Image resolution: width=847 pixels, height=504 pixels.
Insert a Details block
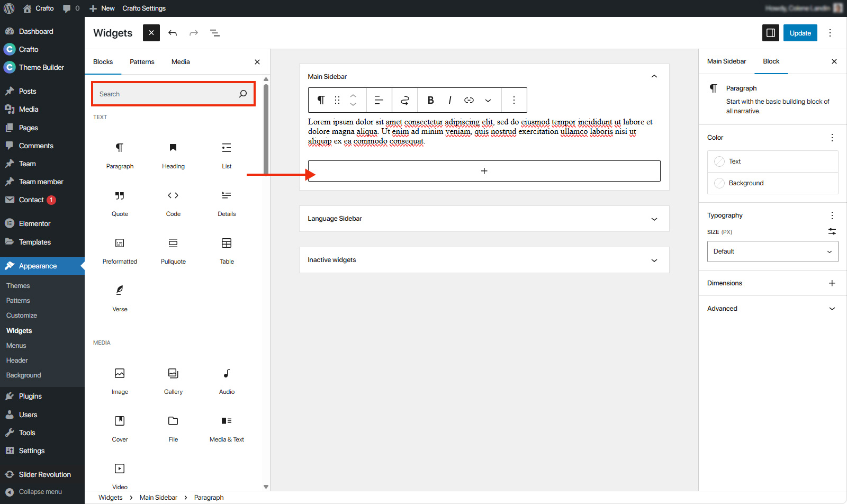tap(227, 203)
